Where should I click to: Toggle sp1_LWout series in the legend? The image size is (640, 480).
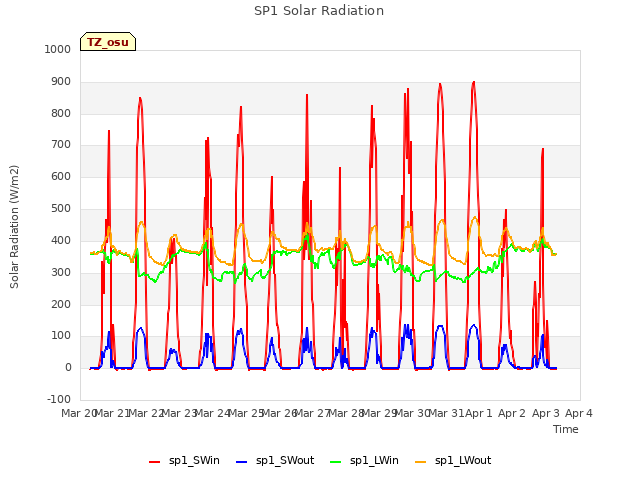453,461
